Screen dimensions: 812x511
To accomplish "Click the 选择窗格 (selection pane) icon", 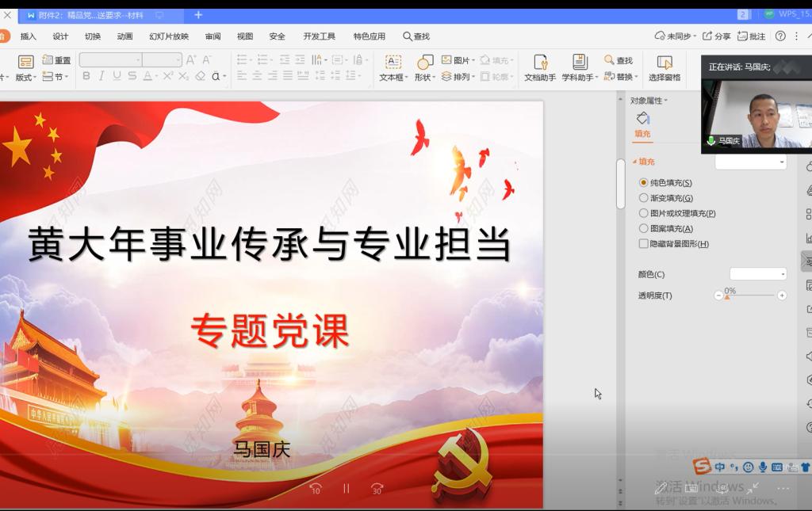I will [665, 63].
